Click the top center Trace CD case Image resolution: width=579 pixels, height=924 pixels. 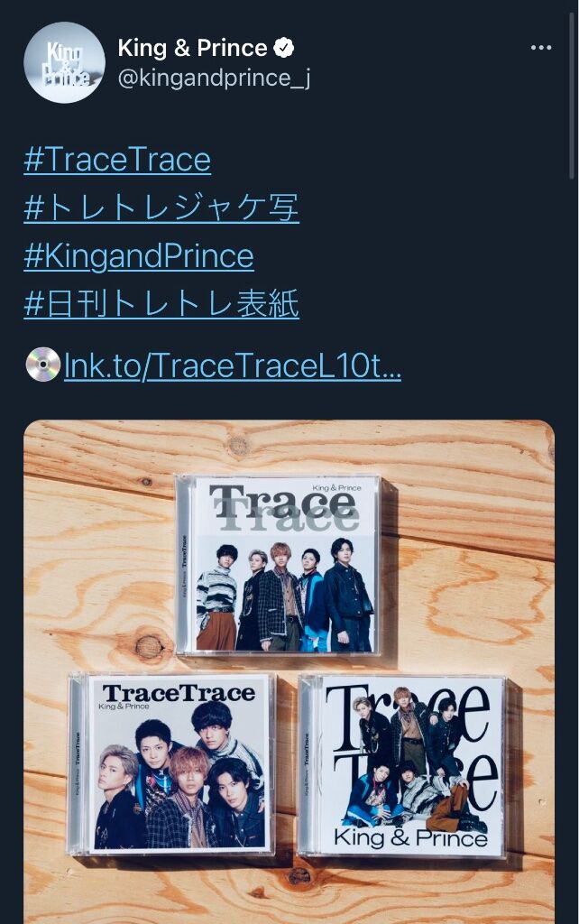[x=279, y=565]
